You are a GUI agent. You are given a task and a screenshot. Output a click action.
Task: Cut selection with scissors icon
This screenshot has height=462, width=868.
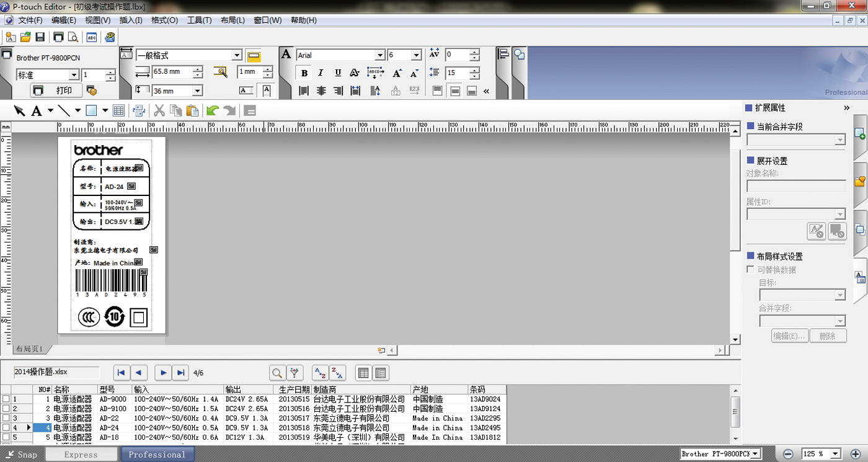pos(159,111)
